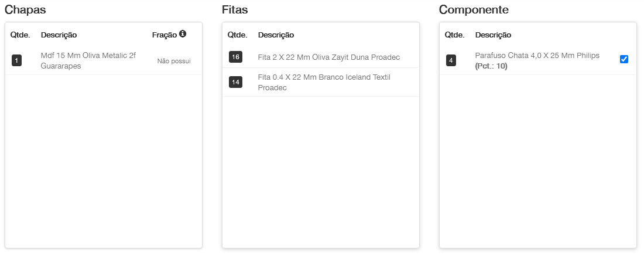Click the Chapas section heading
Image resolution: width=644 pixels, height=259 pixels.
[x=25, y=10]
